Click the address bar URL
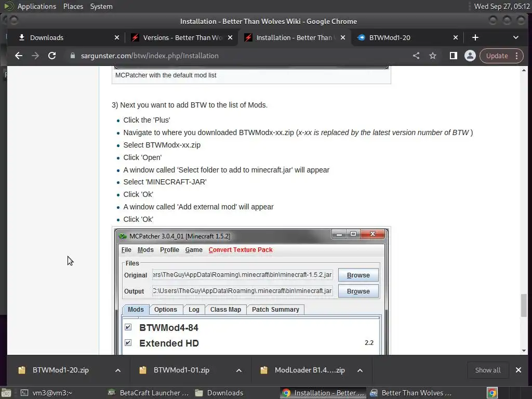This screenshot has height=399, width=532. pos(150,56)
